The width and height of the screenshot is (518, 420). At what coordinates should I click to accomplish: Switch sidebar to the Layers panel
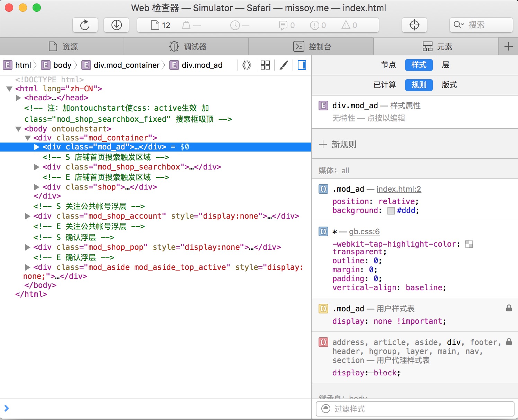tap(446, 65)
